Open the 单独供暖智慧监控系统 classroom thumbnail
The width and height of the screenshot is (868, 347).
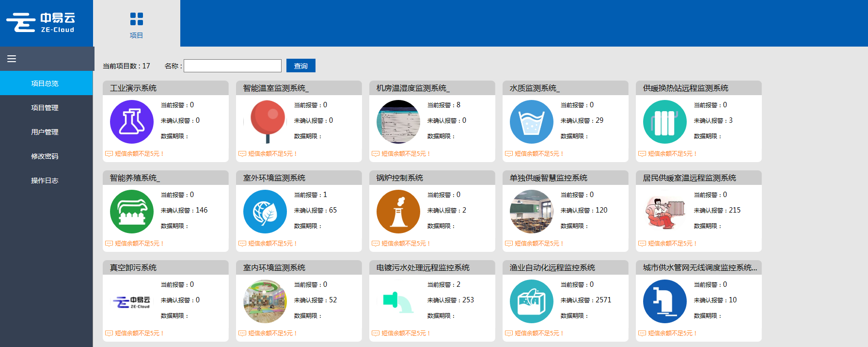[531, 212]
